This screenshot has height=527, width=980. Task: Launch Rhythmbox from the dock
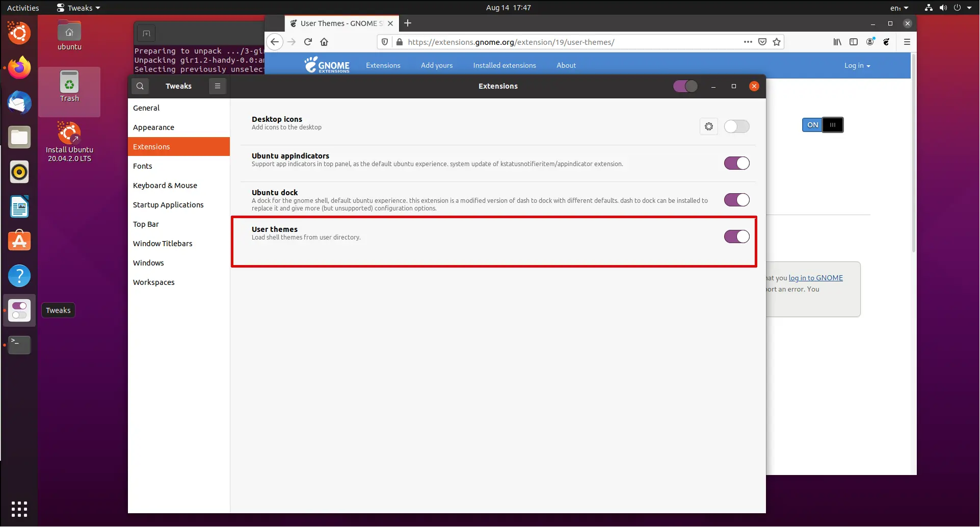coord(19,172)
